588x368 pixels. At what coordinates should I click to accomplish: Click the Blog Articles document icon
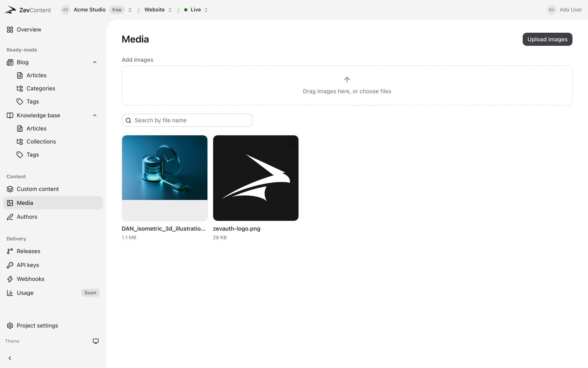20,75
